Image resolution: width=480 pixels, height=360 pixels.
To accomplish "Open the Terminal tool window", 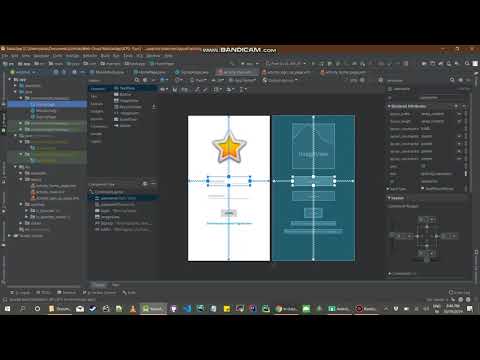I will [x=67, y=293].
